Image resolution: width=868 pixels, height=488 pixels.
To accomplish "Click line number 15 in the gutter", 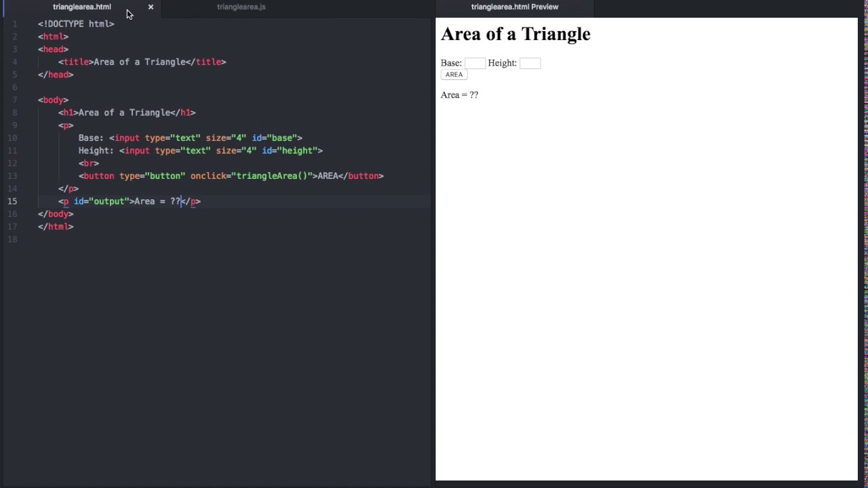I will pyautogui.click(x=12, y=201).
